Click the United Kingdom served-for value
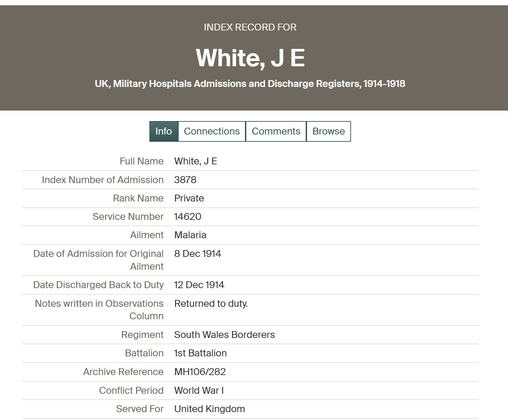Viewport: 508px width, 420px height. click(x=210, y=409)
